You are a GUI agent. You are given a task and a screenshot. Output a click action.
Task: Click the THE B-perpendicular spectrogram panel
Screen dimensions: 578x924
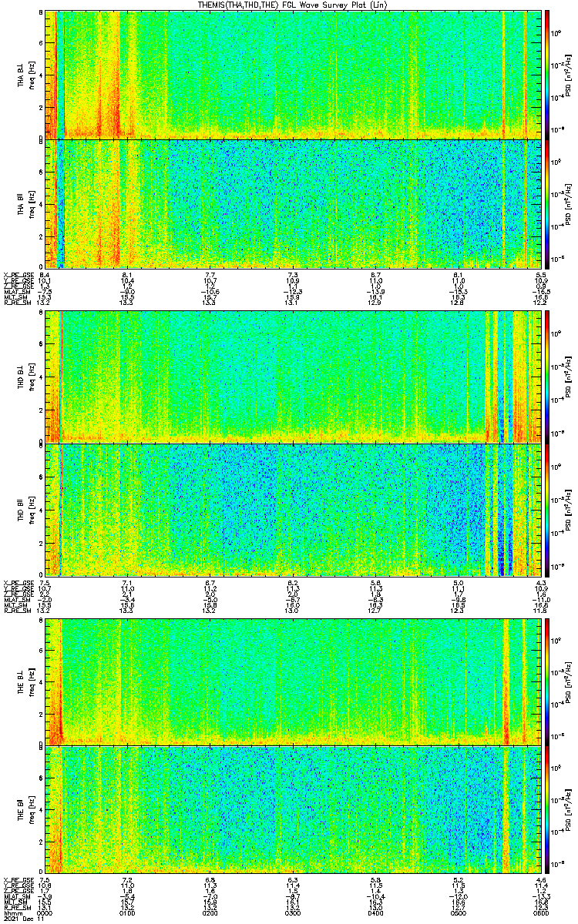294,681
